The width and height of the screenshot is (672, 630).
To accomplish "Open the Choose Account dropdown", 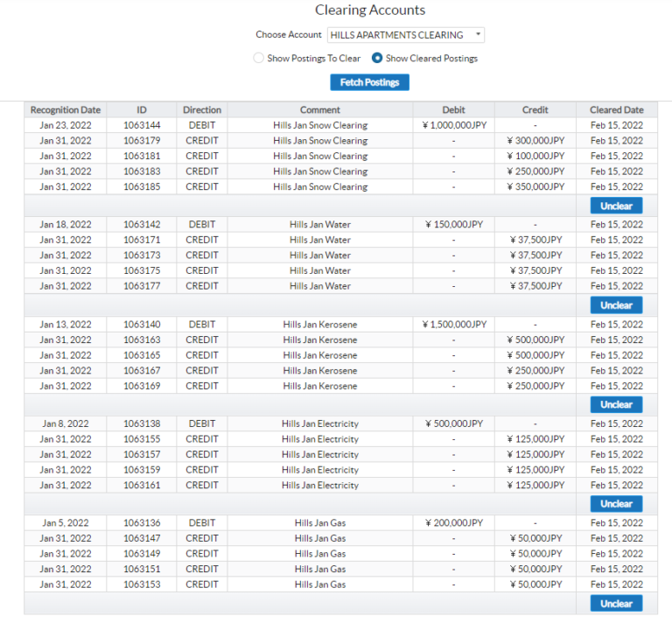I will (406, 35).
